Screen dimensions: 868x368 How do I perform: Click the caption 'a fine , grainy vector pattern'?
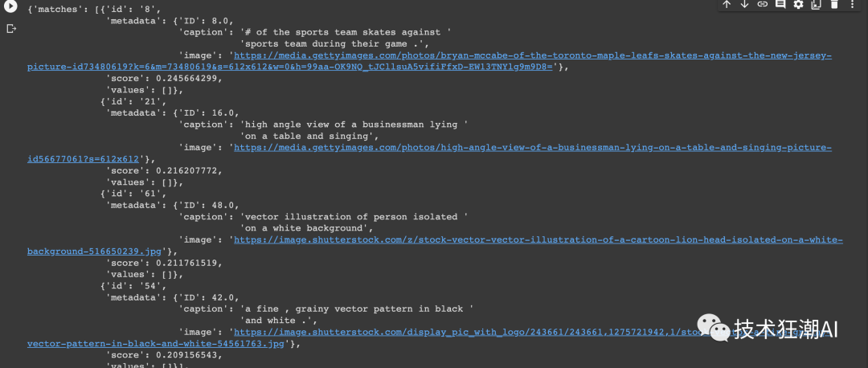[357, 309]
